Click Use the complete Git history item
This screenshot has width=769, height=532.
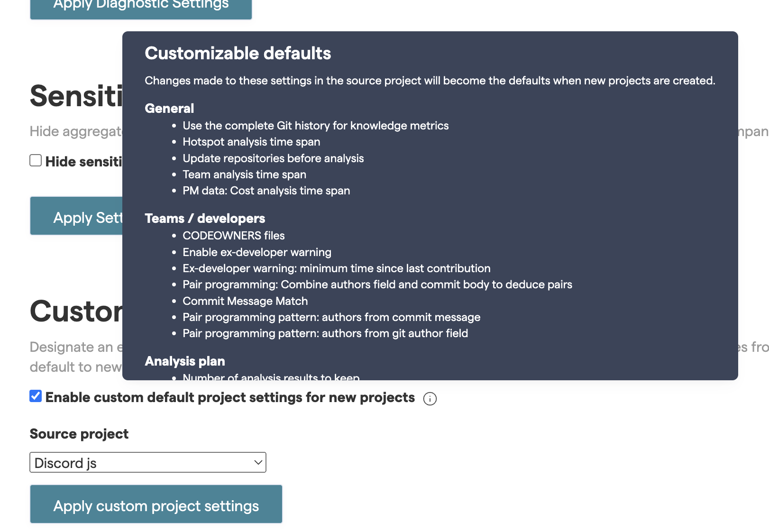(315, 126)
